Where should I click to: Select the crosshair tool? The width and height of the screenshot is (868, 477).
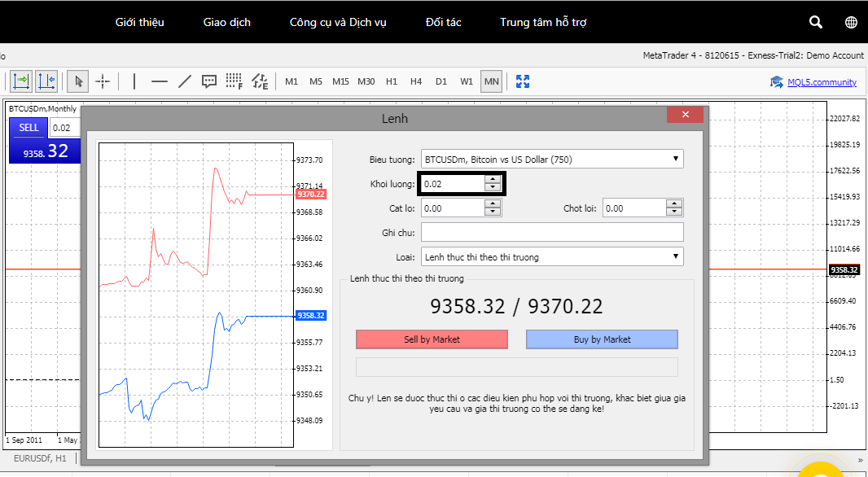pos(103,81)
